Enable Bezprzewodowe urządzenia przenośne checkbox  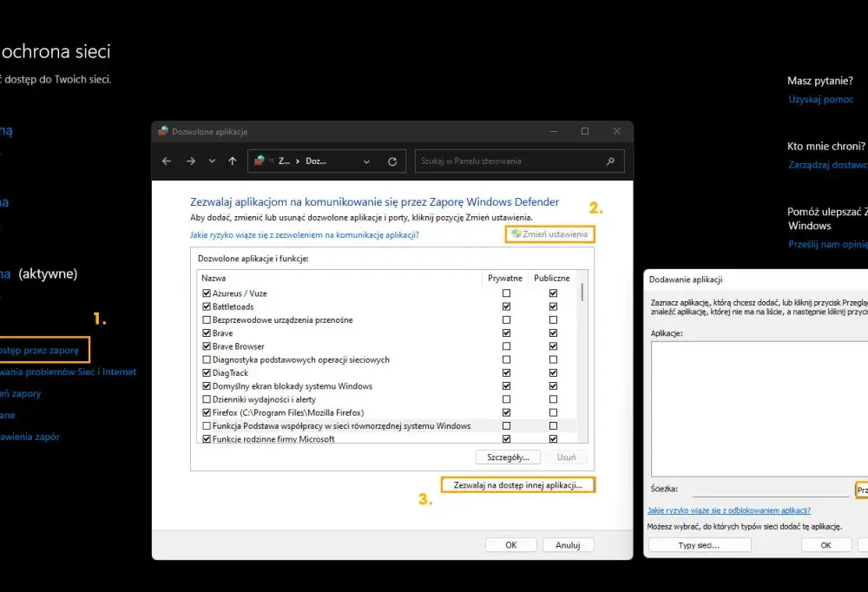pos(207,319)
